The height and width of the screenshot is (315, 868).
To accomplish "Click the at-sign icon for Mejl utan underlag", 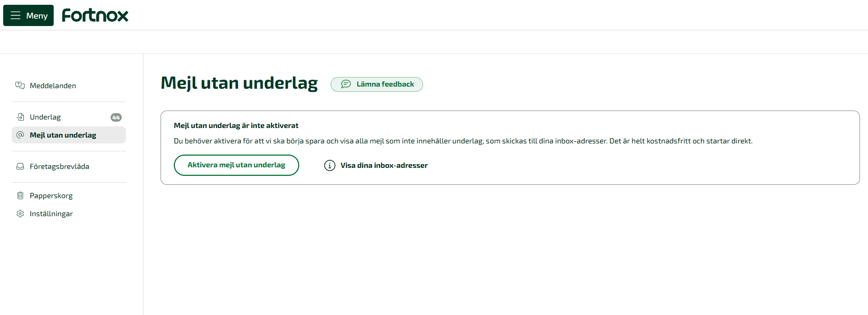I will (x=20, y=135).
